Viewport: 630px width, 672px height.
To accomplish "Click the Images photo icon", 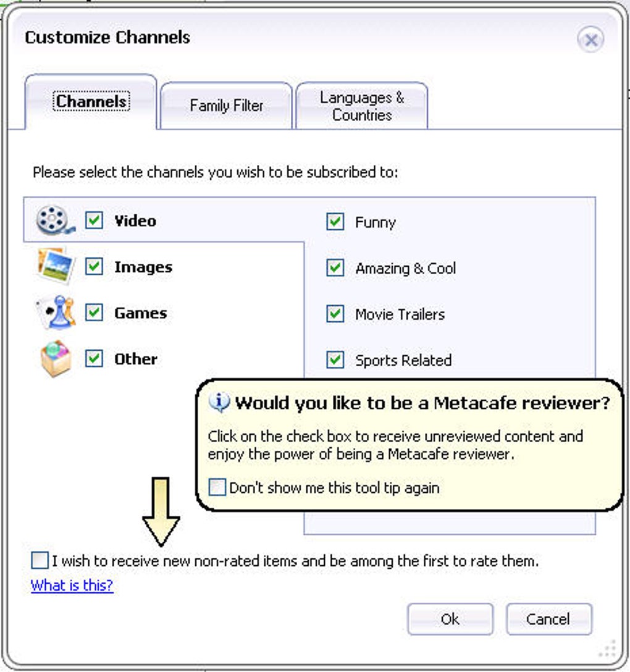I will click(56, 266).
